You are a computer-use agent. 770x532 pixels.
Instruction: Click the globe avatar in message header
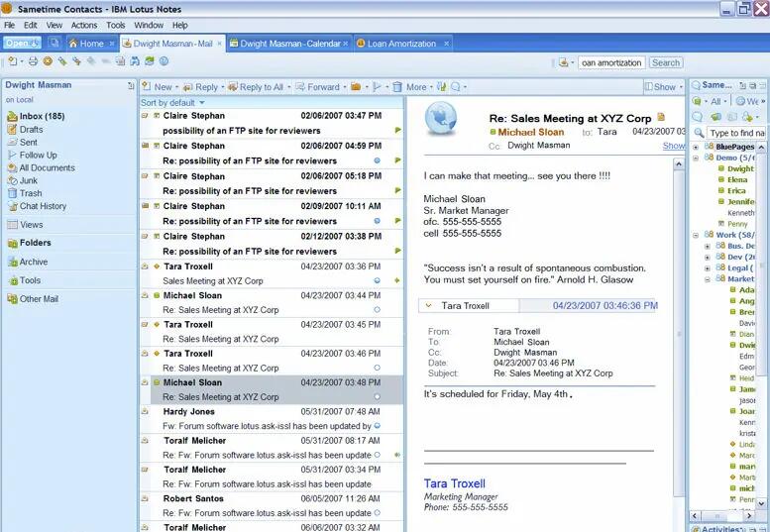pos(441,118)
